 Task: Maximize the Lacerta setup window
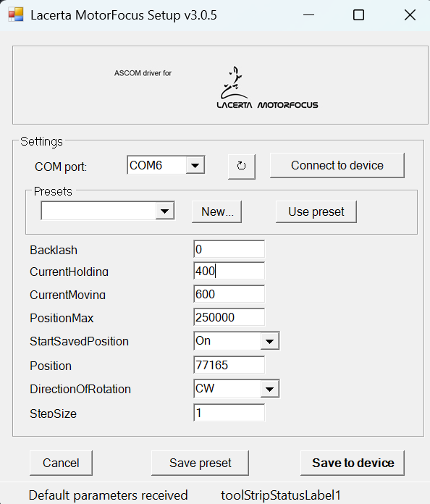tap(358, 15)
